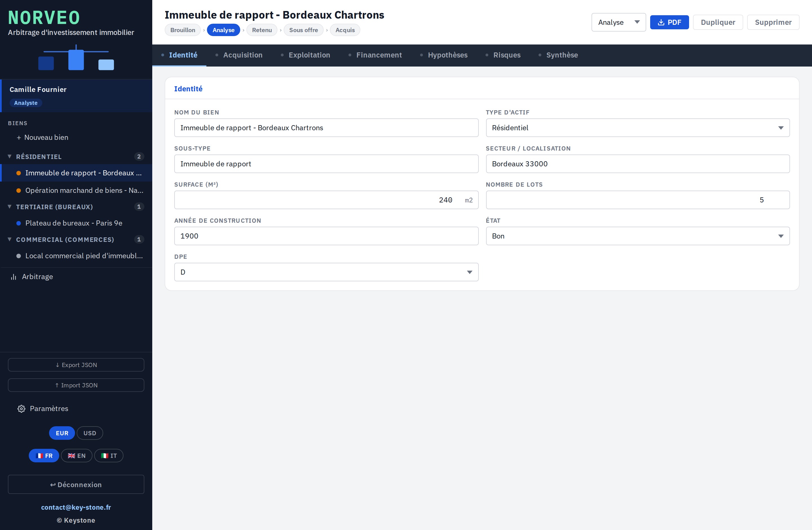The image size is (812, 530).
Task: Click the NORVEO logo
Action: coord(44,17)
